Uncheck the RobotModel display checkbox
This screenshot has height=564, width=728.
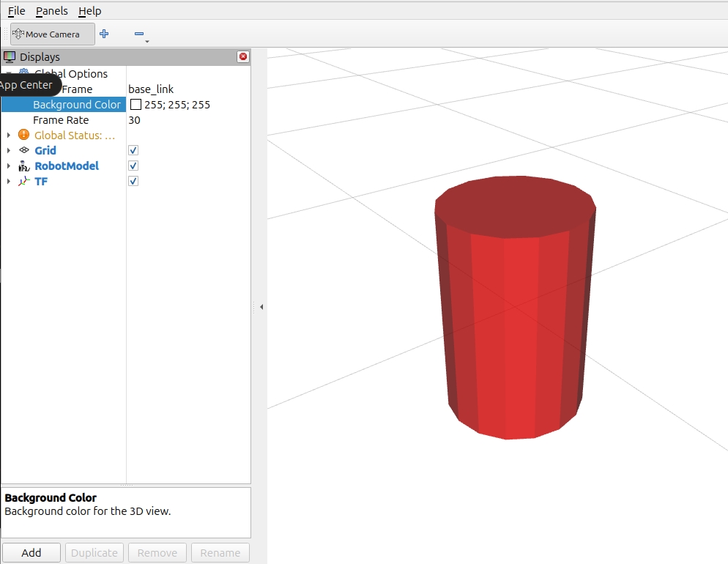(x=133, y=166)
